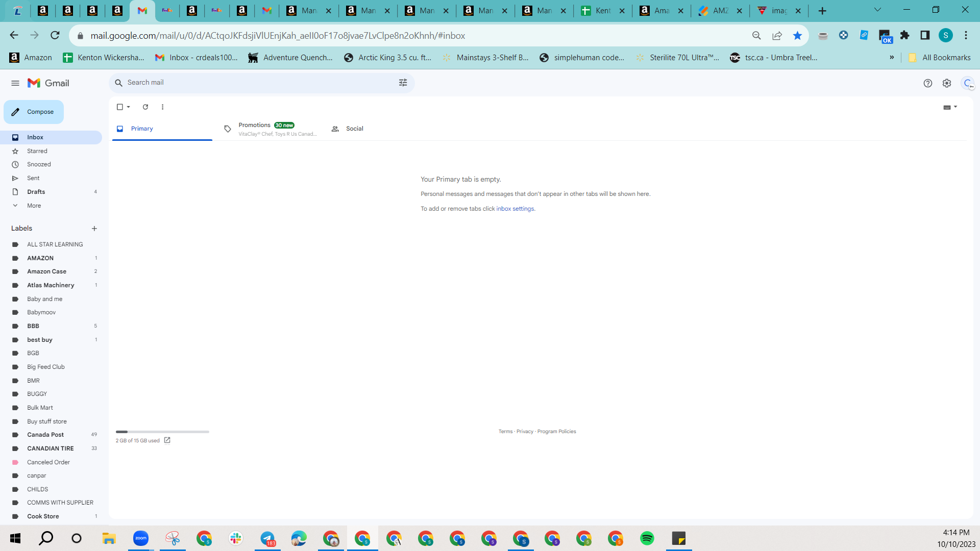The width and height of the screenshot is (980, 551).
Task: Open Telegram from the taskbar
Action: point(267,538)
